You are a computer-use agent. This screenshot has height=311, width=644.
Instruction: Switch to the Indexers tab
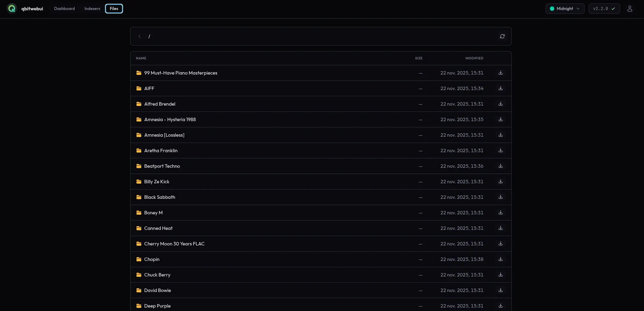(92, 9)
